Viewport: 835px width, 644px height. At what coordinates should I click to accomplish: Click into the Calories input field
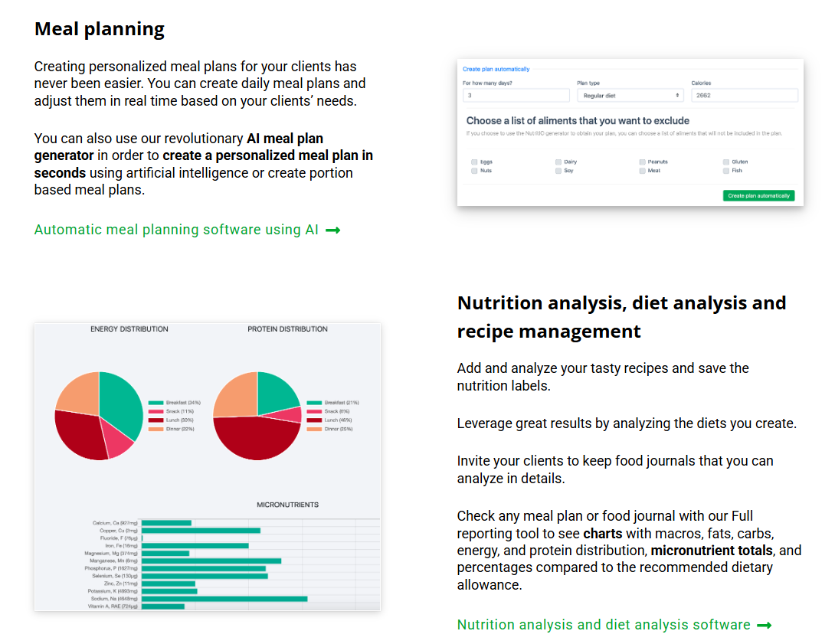(x=744, y=96)
